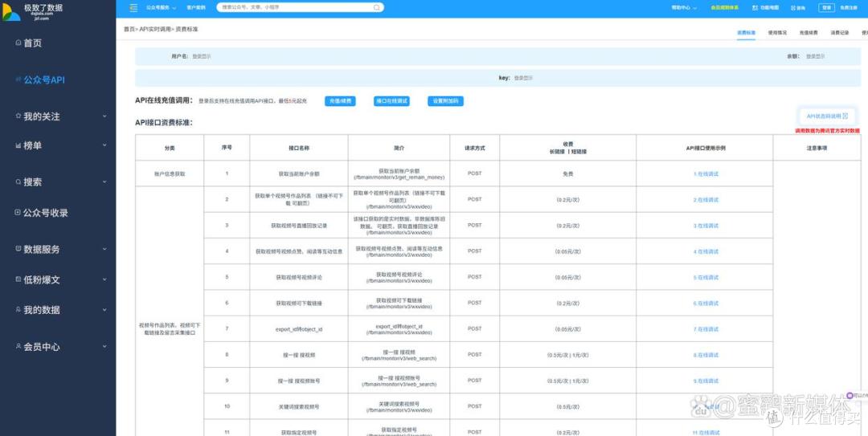
Task: Expand 数据服务 with its chevron
Action: pyautogui.click(x=104, y=250)
